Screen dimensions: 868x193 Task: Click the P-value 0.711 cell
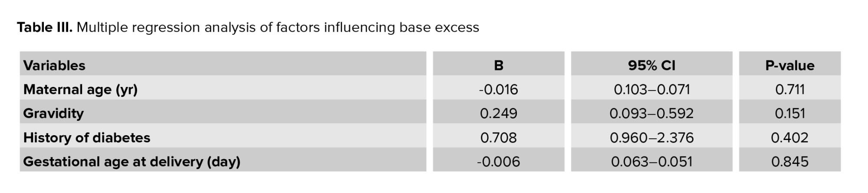point(789,90)
